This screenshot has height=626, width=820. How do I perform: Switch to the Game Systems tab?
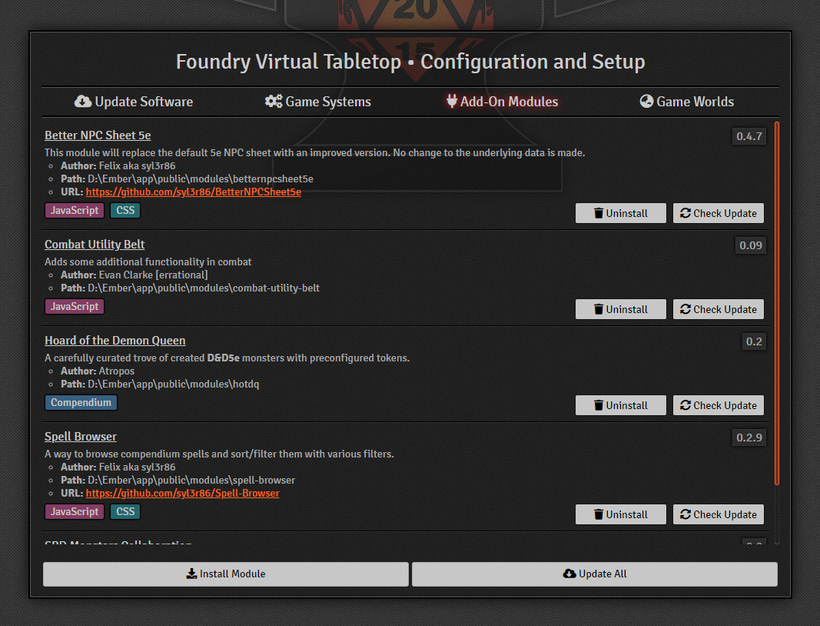tap(318, 101)
